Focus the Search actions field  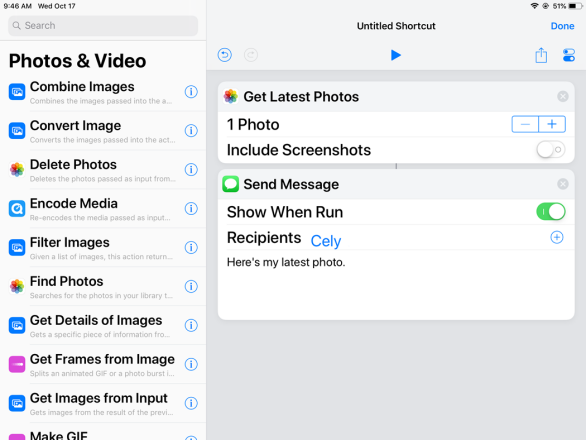point(103,26)
